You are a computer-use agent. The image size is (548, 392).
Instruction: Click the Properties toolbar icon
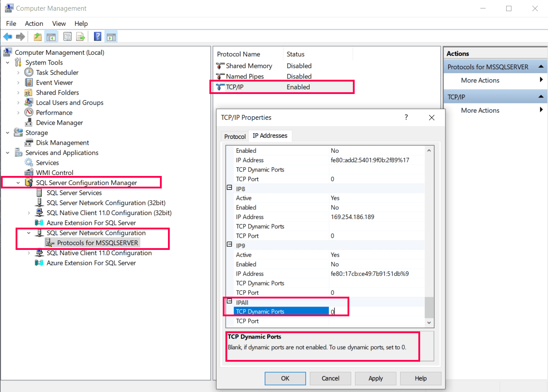[x=67, y=37]
